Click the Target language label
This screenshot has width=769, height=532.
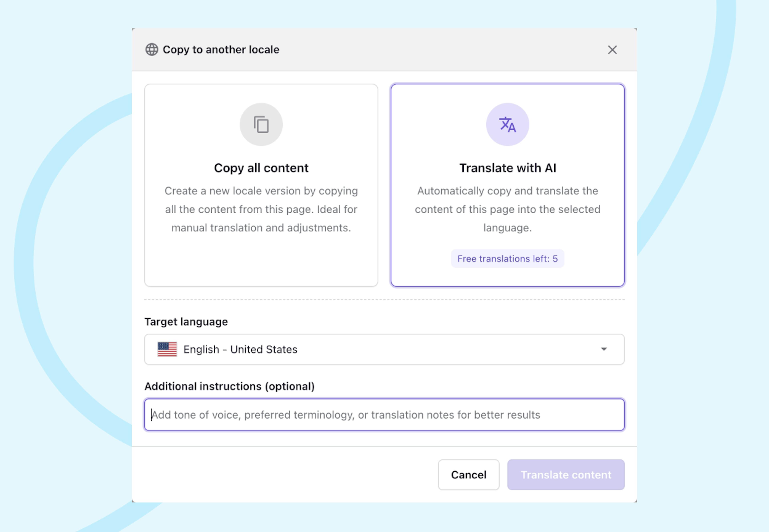[186, 322]
